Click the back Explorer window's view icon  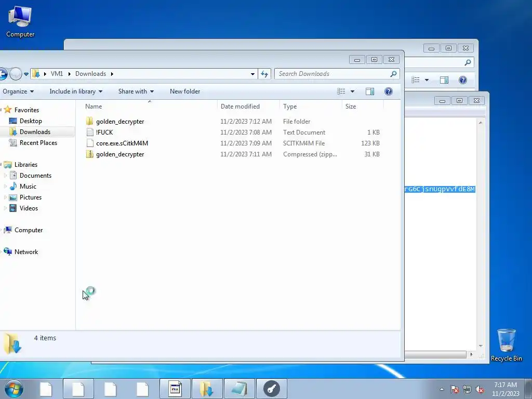(416, 79)
